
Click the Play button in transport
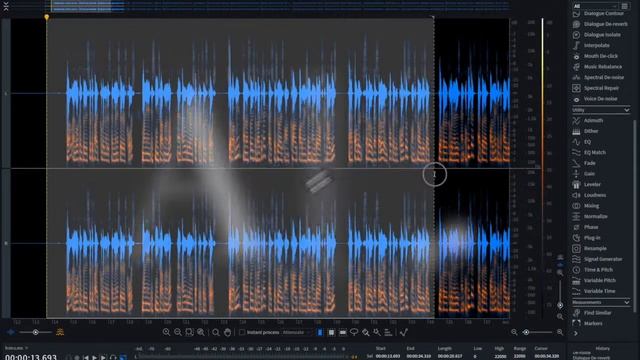[95, 358]
